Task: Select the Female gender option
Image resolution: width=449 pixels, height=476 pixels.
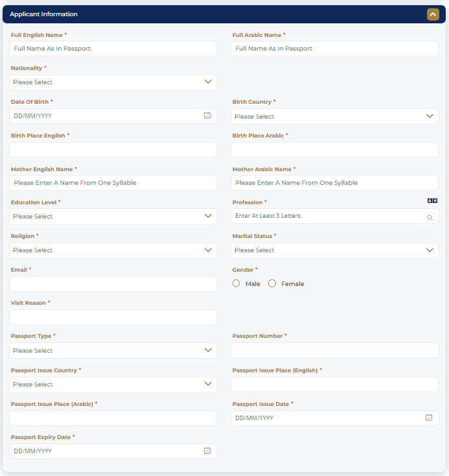Action: (272, 283)
